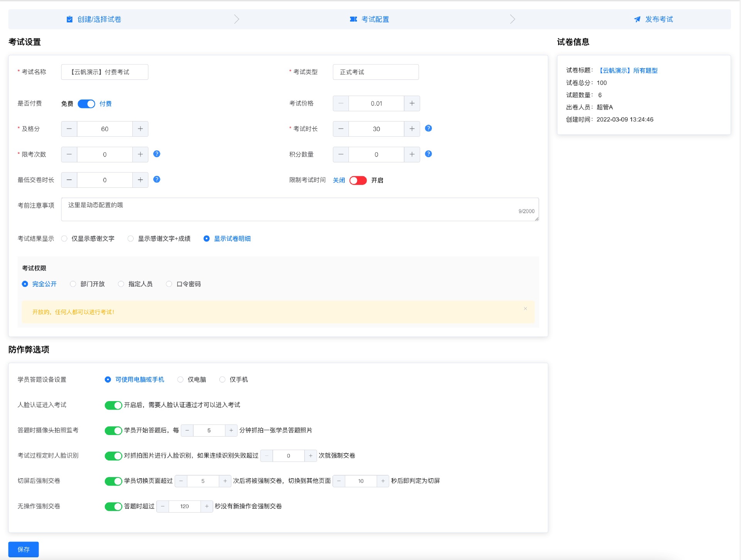
Task: Decrease the 及格分 value
Action: (69, 129)
